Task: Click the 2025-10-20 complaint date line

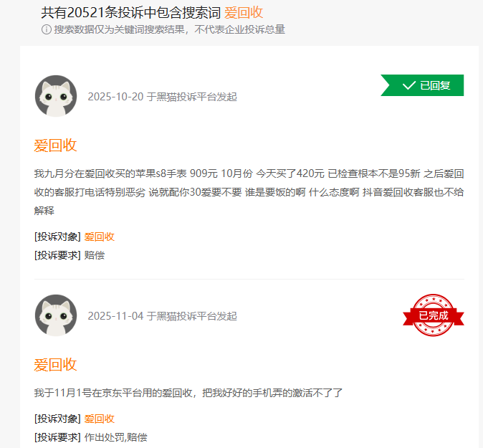Action: click(x=163, y=97)
